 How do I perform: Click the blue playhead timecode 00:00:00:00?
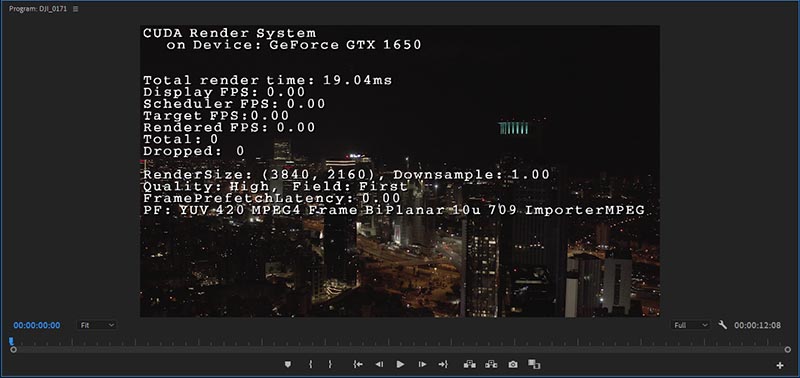tap(37, 325)
